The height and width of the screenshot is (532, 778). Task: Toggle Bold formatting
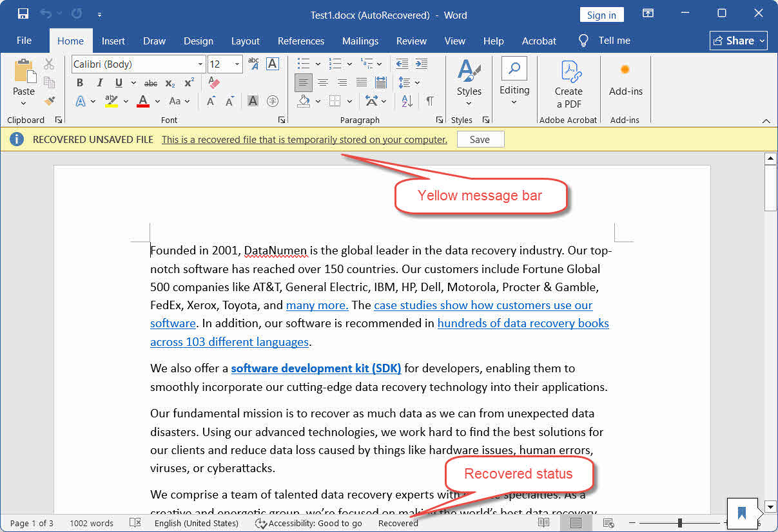[80, 83]
